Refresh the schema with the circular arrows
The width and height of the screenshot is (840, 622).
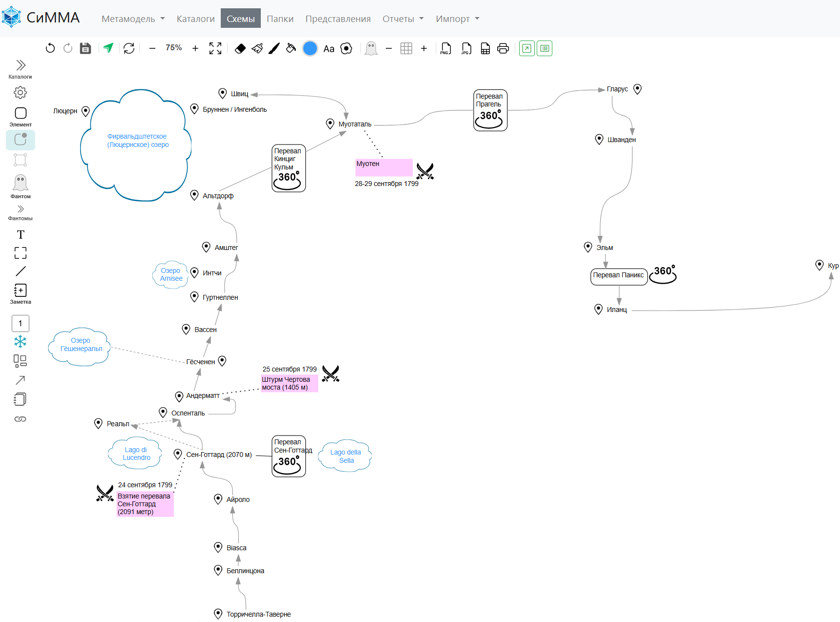(x=129, y=48)
